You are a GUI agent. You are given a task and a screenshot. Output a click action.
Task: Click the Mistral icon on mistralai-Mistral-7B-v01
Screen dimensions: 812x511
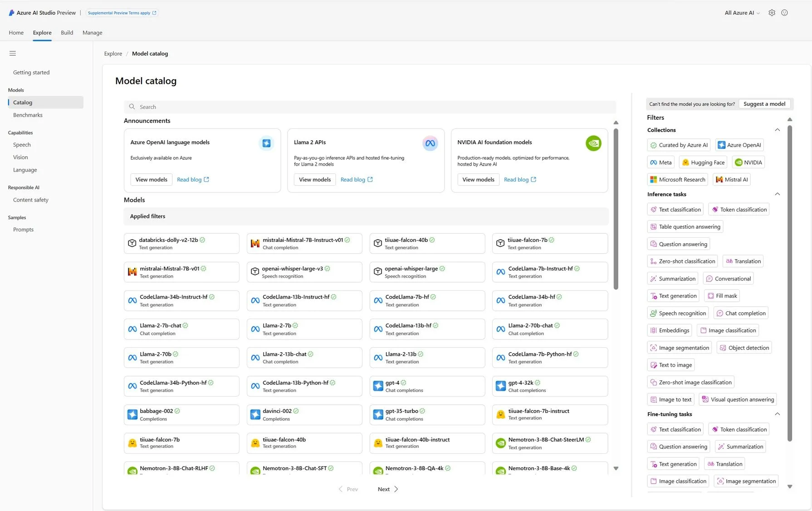132,272
